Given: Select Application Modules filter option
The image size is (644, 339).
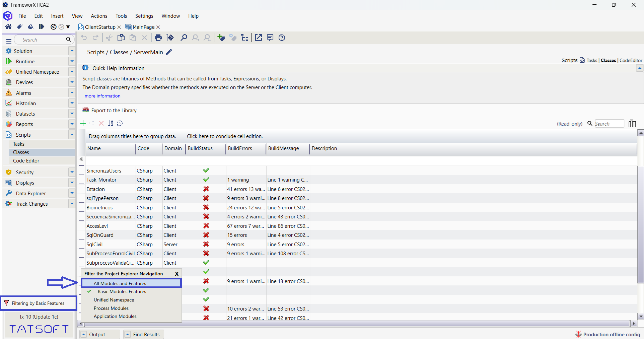Looking at the screenshot, I should coord(115,316).
